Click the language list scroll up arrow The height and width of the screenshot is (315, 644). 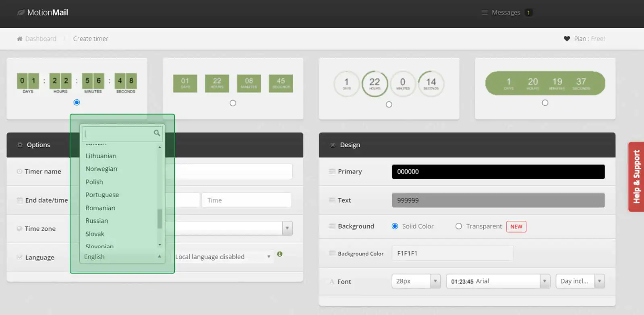point(159,147)
